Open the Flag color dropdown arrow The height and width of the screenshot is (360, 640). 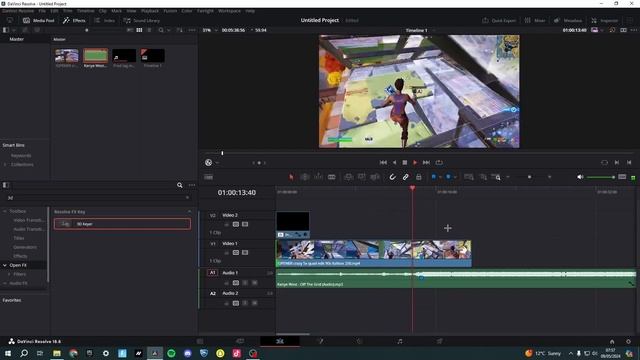coord(440,177)
